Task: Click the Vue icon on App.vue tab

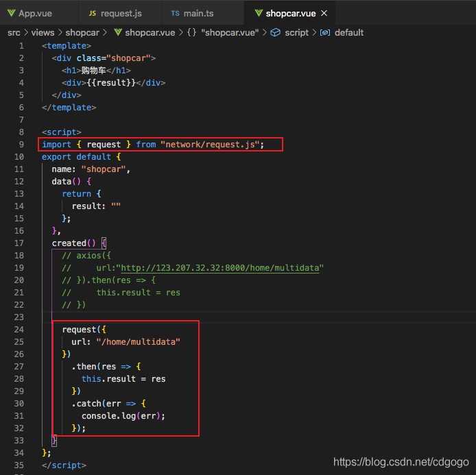Action: [x=12, y=13]
